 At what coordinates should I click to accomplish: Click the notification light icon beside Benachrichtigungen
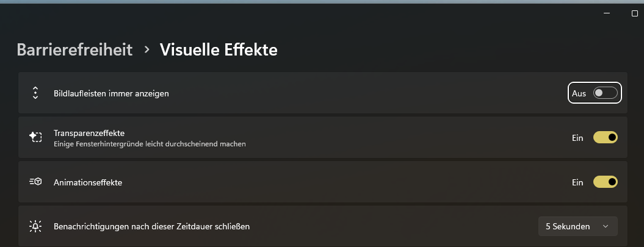(35, 226)
